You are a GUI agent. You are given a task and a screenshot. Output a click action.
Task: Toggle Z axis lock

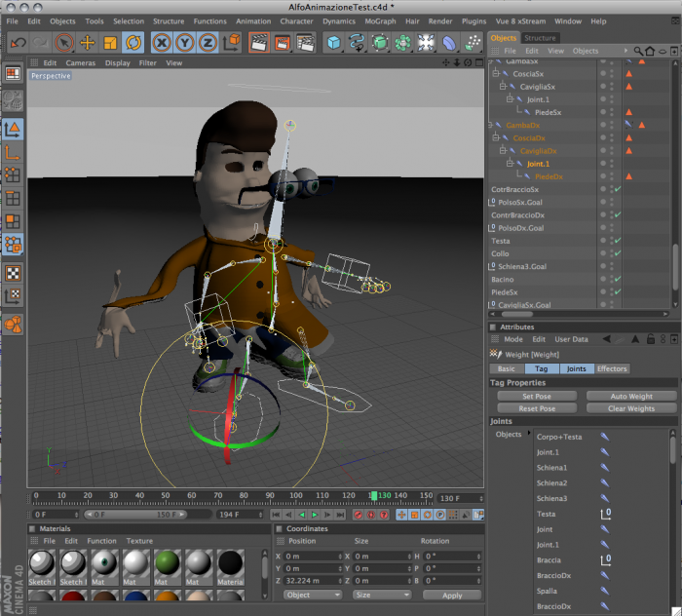tap(208, 43)
